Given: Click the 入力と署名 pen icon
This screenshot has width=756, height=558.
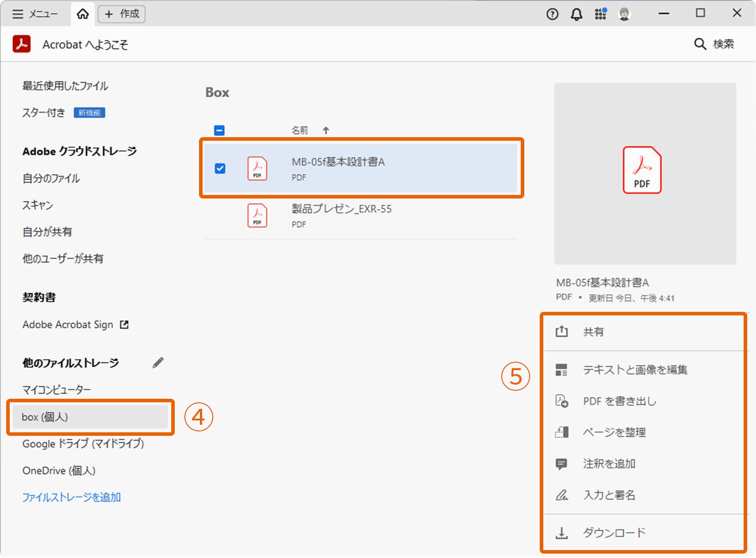Looking at the screenshot, I should [x=561, y=495].
